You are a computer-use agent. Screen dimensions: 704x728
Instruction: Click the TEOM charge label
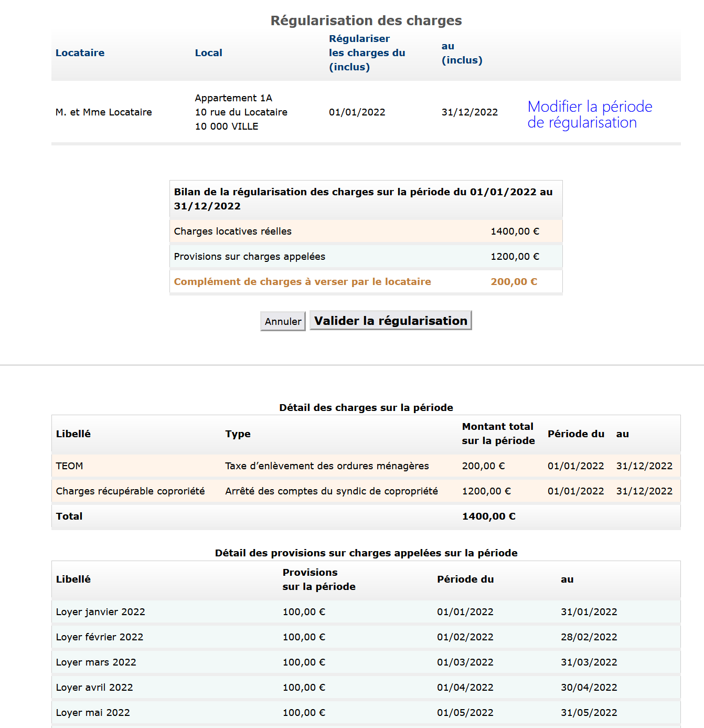pos(69,466)
